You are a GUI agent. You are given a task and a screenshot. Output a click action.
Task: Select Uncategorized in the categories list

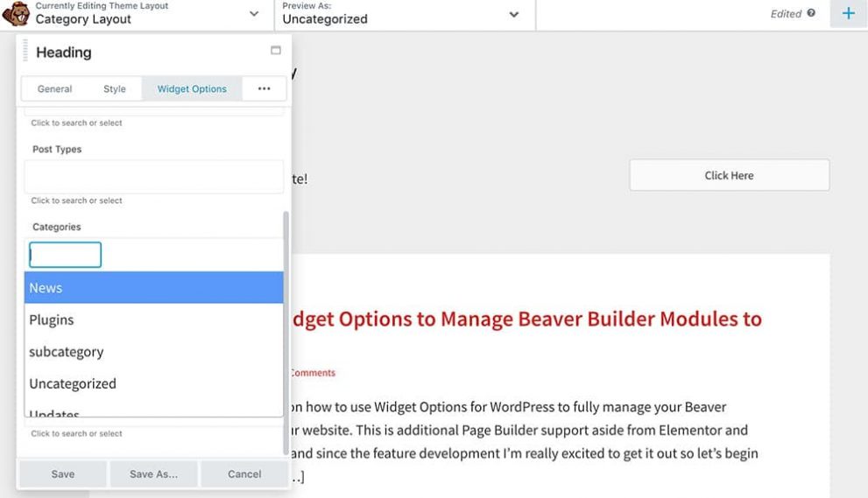coord(154,383)
